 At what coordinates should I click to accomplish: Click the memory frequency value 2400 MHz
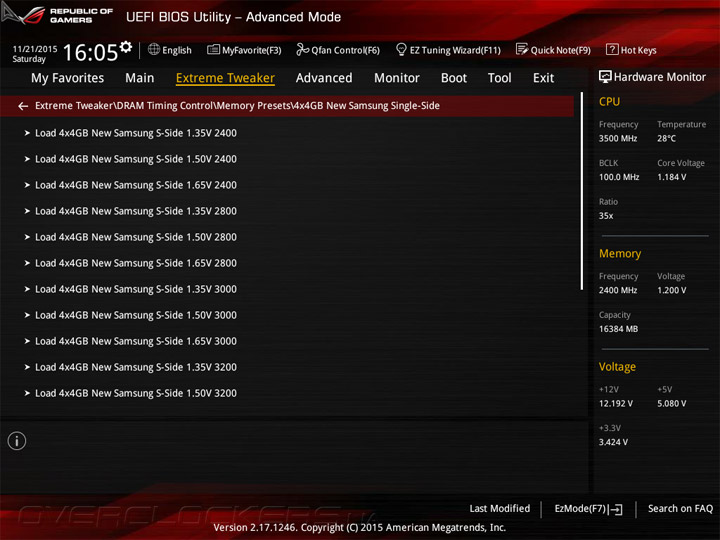pyautogui.click(x=618, y=290)
